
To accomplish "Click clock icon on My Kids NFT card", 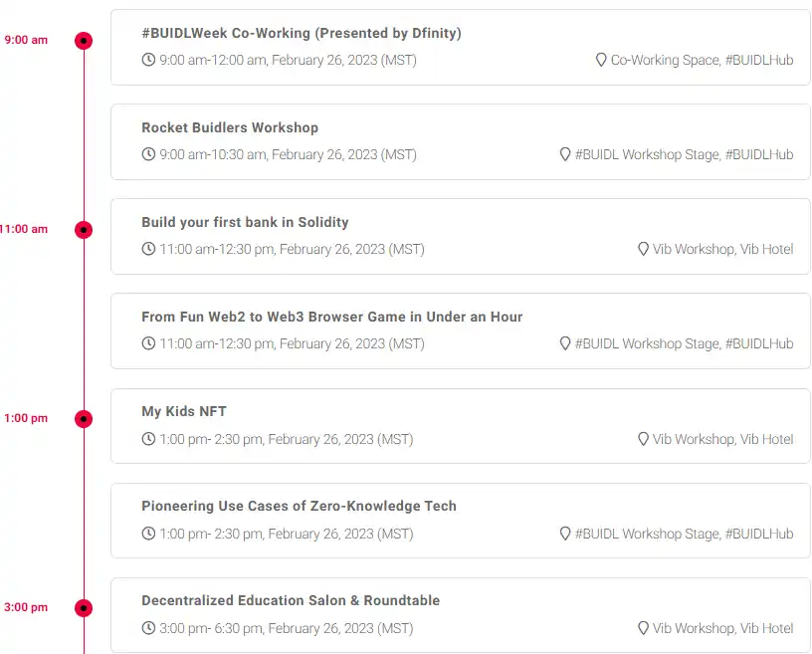I will 148,439.
